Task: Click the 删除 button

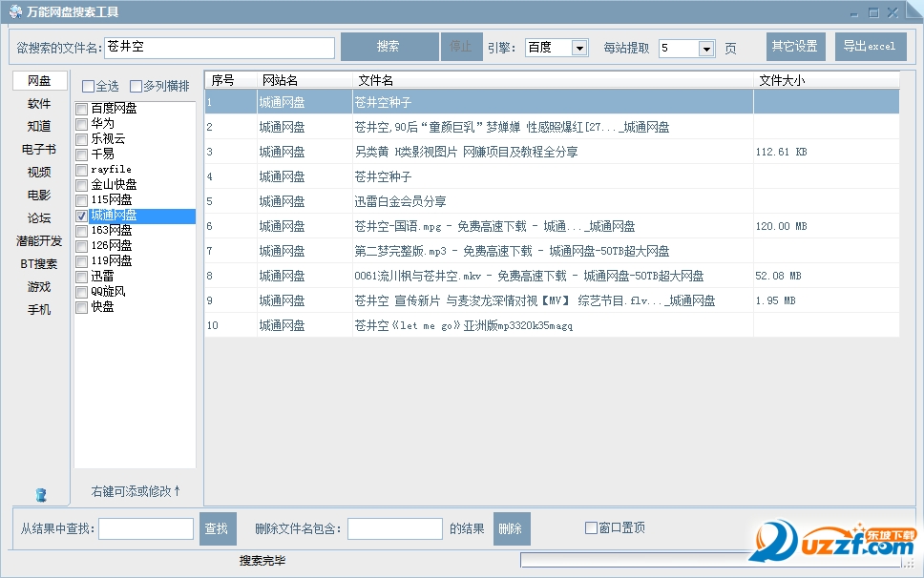Action: coord(512,528)
